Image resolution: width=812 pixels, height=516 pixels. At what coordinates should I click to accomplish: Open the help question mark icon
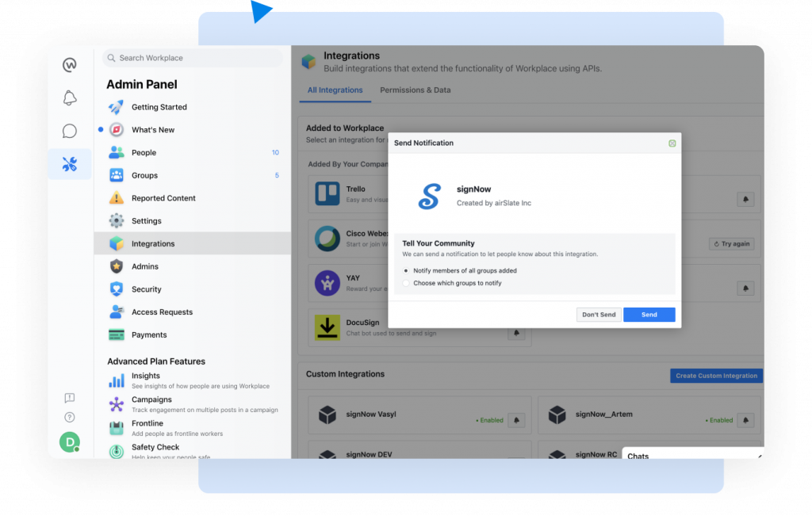point(70,417)
